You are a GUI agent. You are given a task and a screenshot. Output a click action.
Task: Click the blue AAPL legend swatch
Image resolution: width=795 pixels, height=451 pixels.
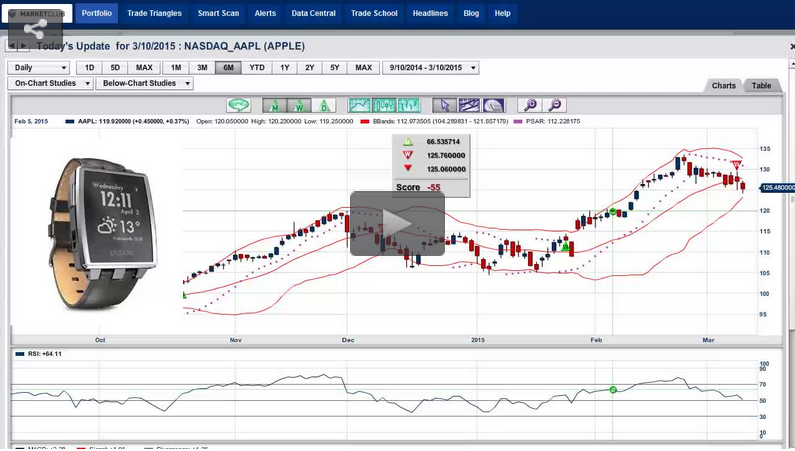coord(70,122)
